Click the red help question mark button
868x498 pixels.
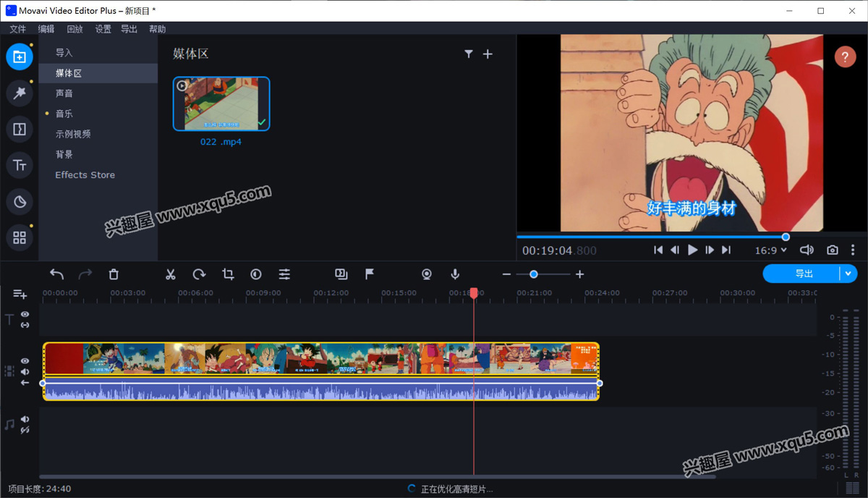click(x=845, y=57)
